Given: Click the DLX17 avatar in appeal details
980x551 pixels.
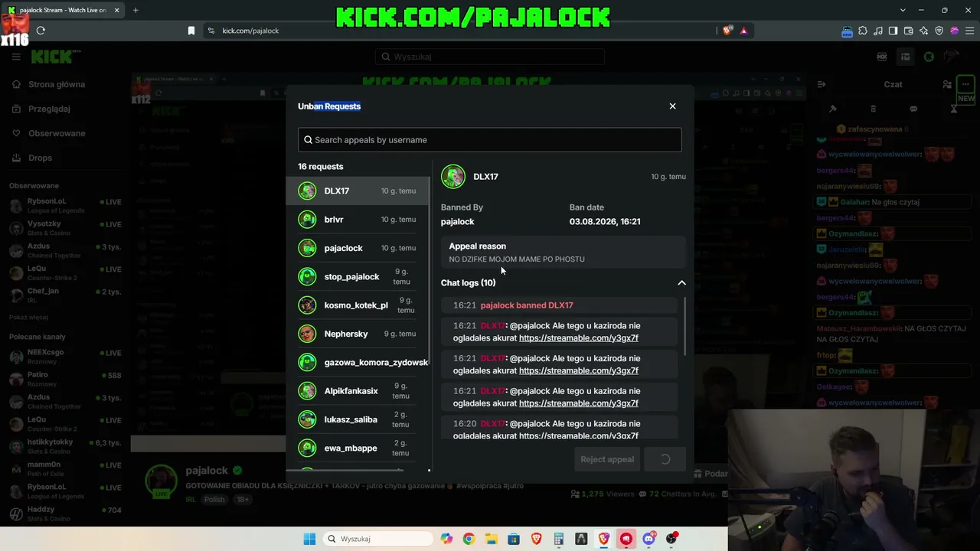Looking at the screenshot, I should [453, 177].
